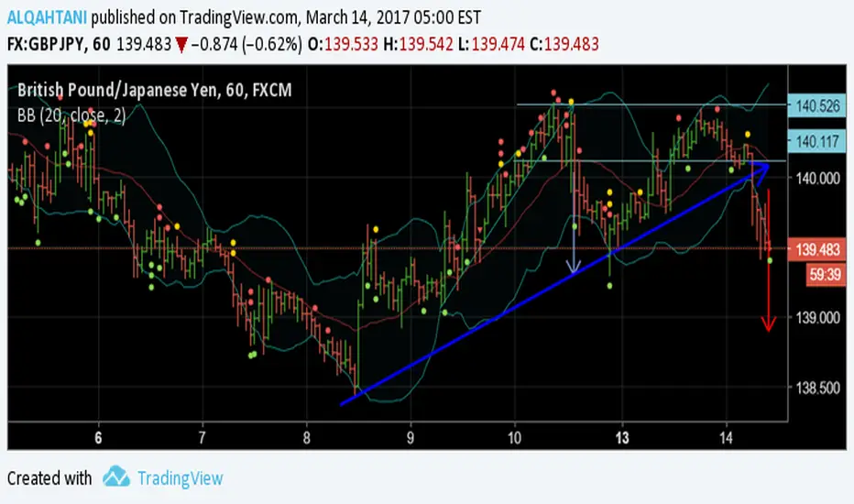Screen dimensions: 854x504
Task: Click date label 7 on time axis
Action: (x=203, y=437)
